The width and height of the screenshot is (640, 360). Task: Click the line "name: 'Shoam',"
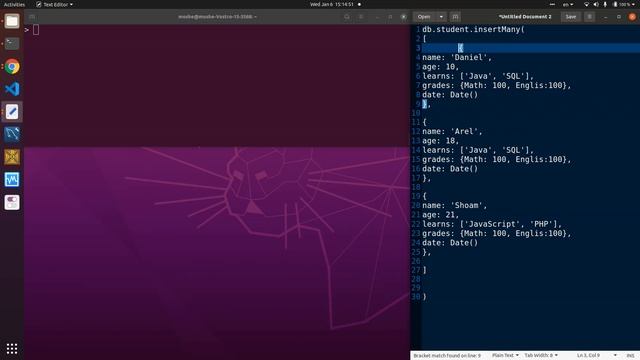tap(454, 205)
